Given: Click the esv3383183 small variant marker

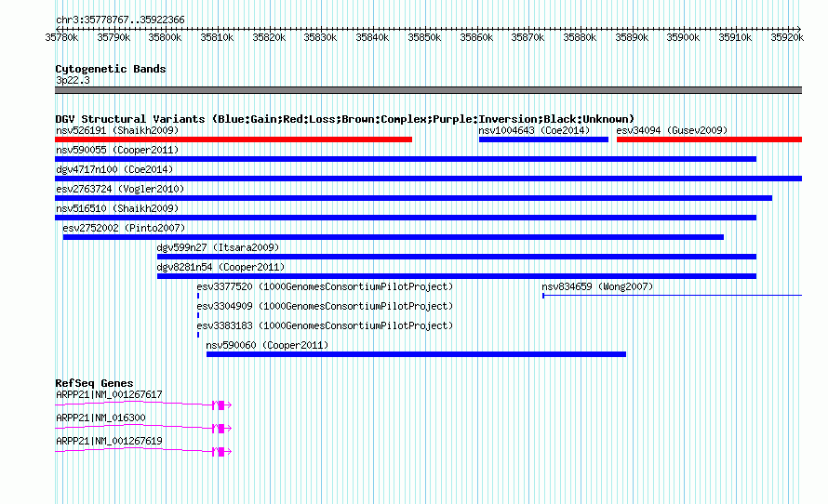Looking at the screenshot, I should [x=198, y=335].
